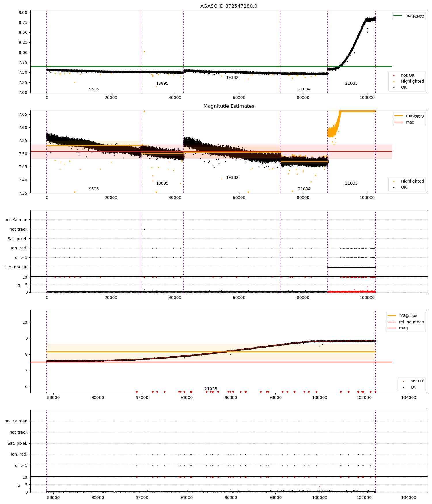Viewport: 432px width, 504px height.
Task: Click obsid label "21035" in the top plot
Action: pos(351,84)
